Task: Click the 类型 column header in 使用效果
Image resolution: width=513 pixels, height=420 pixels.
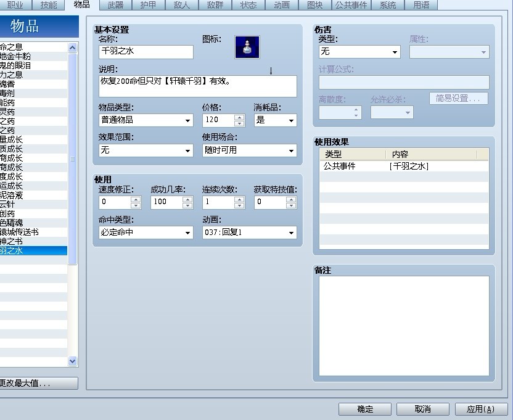Action: 353,154
